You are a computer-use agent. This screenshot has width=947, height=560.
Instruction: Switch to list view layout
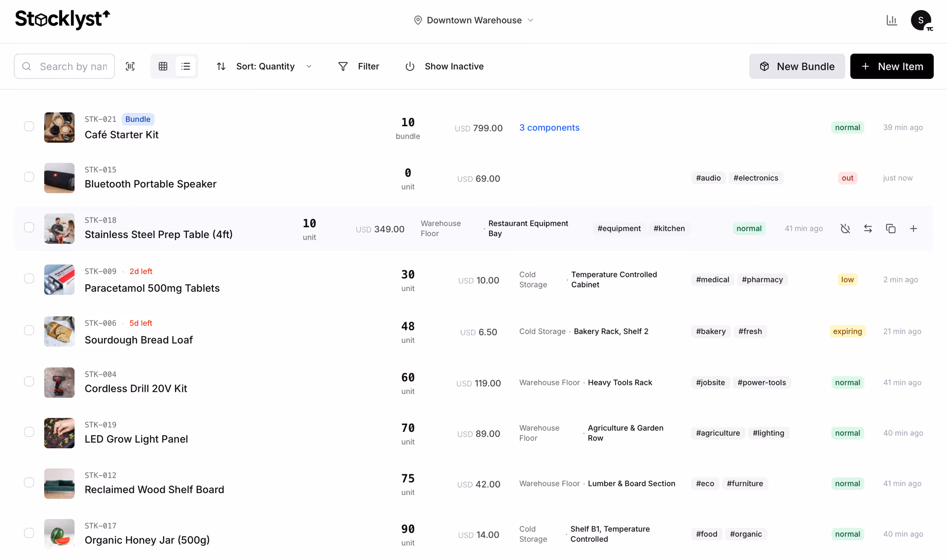[x=186, y=66]
